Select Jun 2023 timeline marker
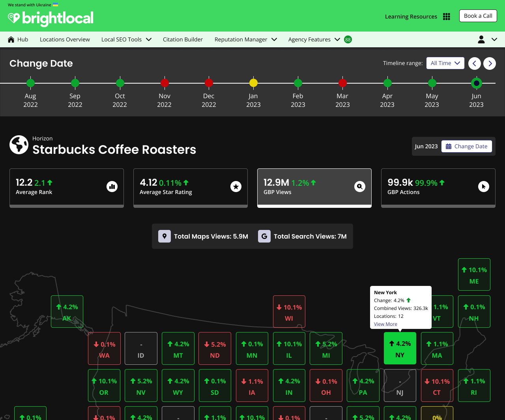 (477, 83)
